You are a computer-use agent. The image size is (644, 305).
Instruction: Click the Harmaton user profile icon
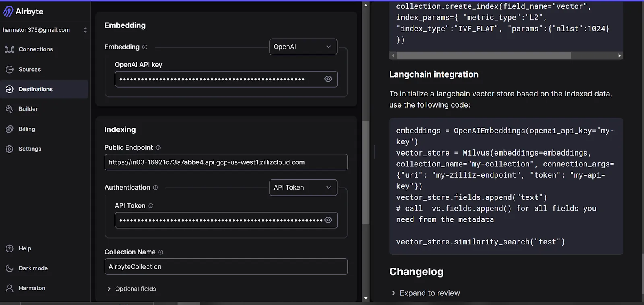click(10, 288)
